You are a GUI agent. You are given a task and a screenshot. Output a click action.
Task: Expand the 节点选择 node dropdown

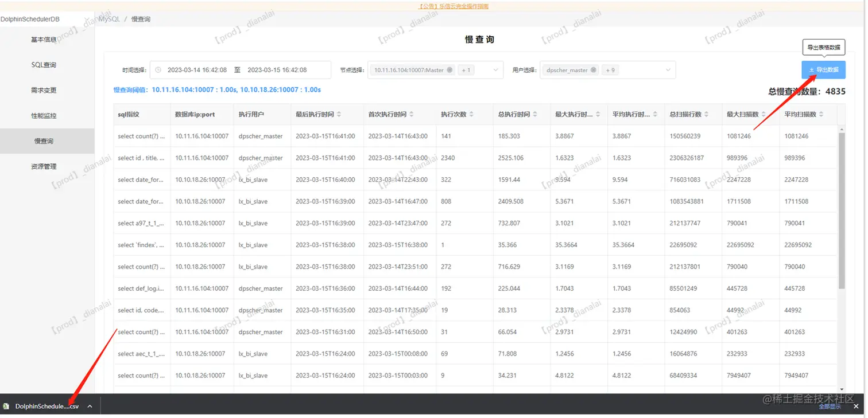(x=496, y=70)
